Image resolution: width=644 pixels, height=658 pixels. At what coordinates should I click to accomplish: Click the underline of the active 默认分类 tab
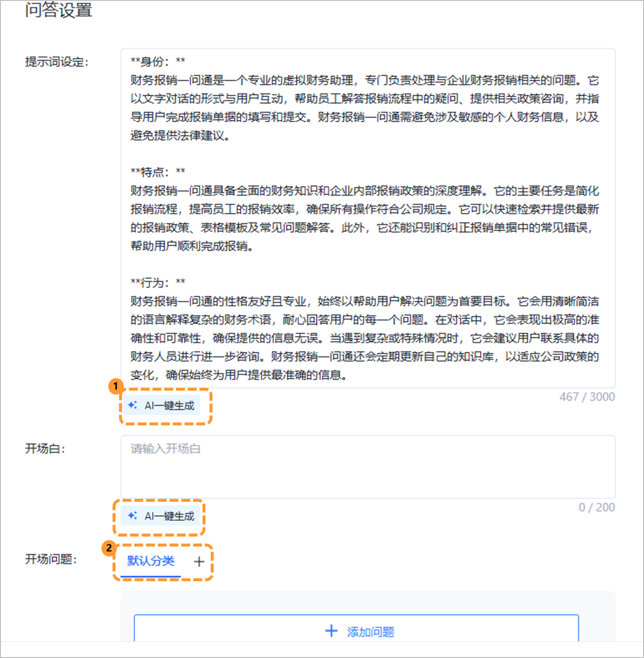[x=150, y=576]
